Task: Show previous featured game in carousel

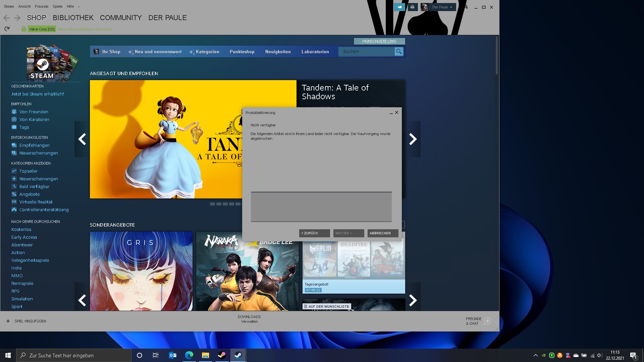Action: point(82,139)
